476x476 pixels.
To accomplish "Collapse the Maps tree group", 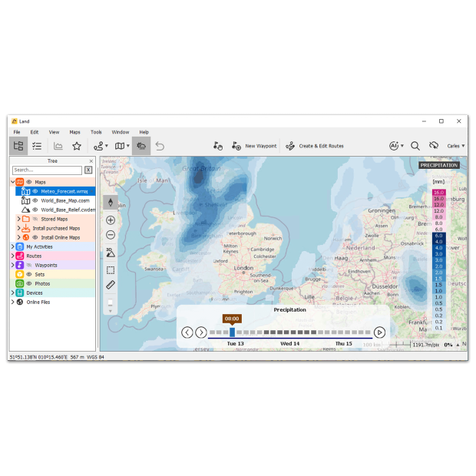I will click(x=13, y=182).
